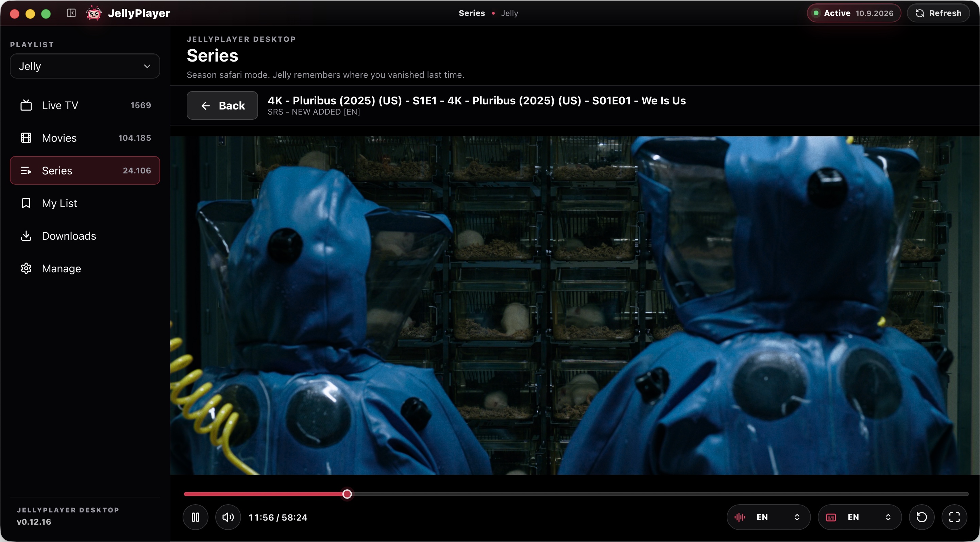Click the PLAYLIST label
This screenshot has height=542, width=980.
tap(32, 45)
